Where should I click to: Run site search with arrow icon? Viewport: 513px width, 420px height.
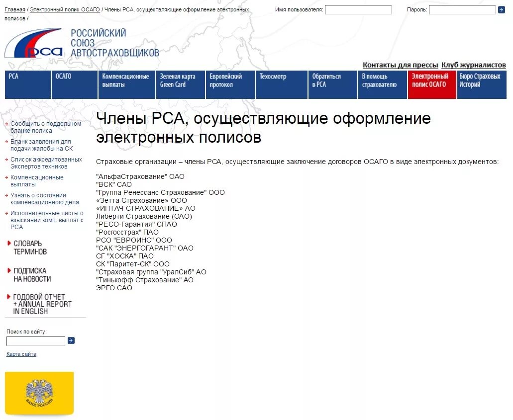pos(71,340)
